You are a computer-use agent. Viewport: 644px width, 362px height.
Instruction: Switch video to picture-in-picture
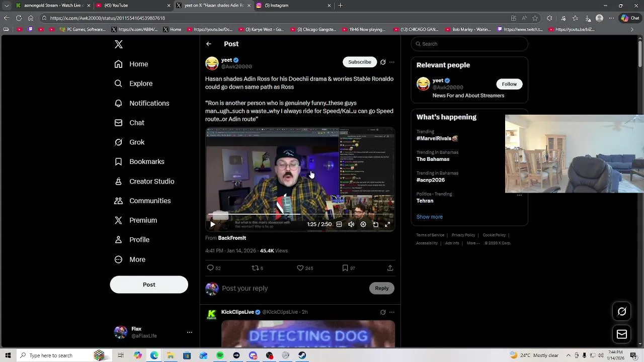click(375, 224)
